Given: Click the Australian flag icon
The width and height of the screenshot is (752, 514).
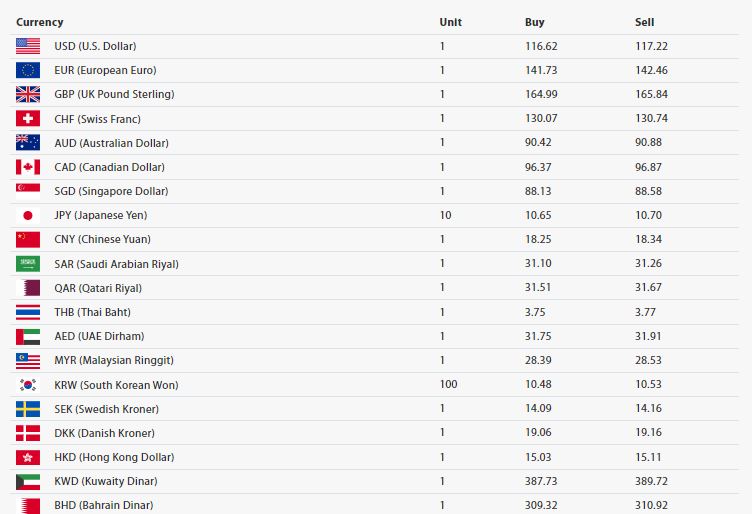Looking at the screenshot, I should click(28, 143).
